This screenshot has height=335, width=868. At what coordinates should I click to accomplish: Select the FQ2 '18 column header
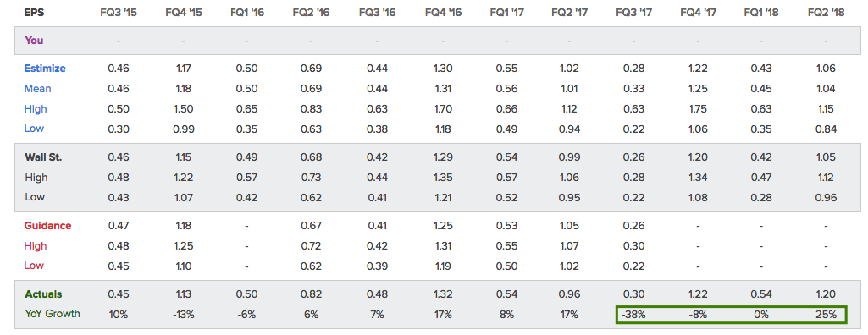point(826,12)
